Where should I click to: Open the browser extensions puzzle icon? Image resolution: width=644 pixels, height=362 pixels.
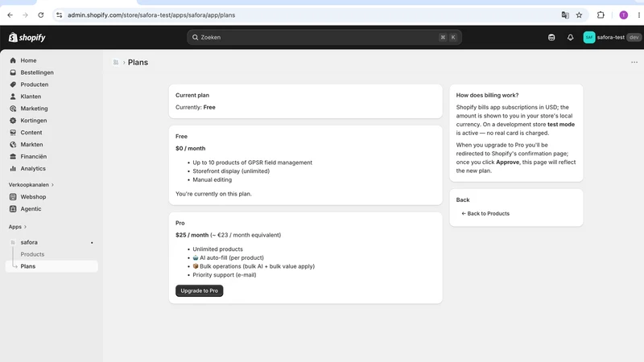click(601, 15)
